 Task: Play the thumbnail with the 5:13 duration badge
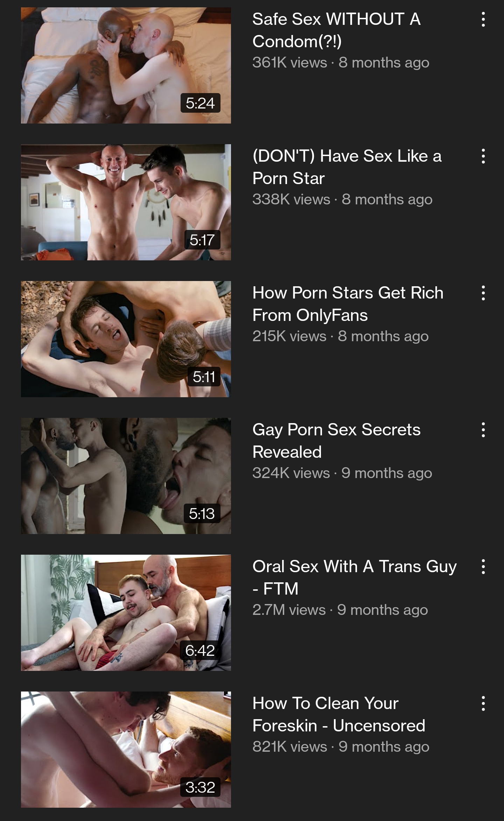126,476
